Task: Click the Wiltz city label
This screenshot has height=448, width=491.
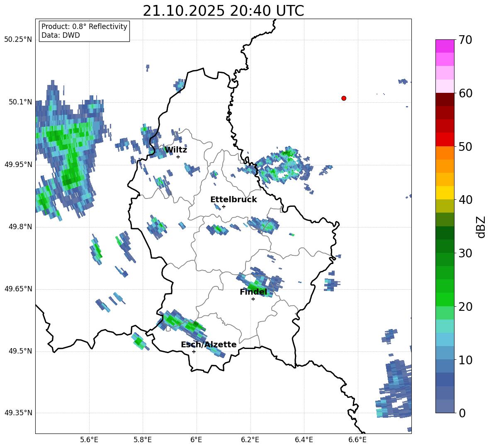Action: [176, 150]
